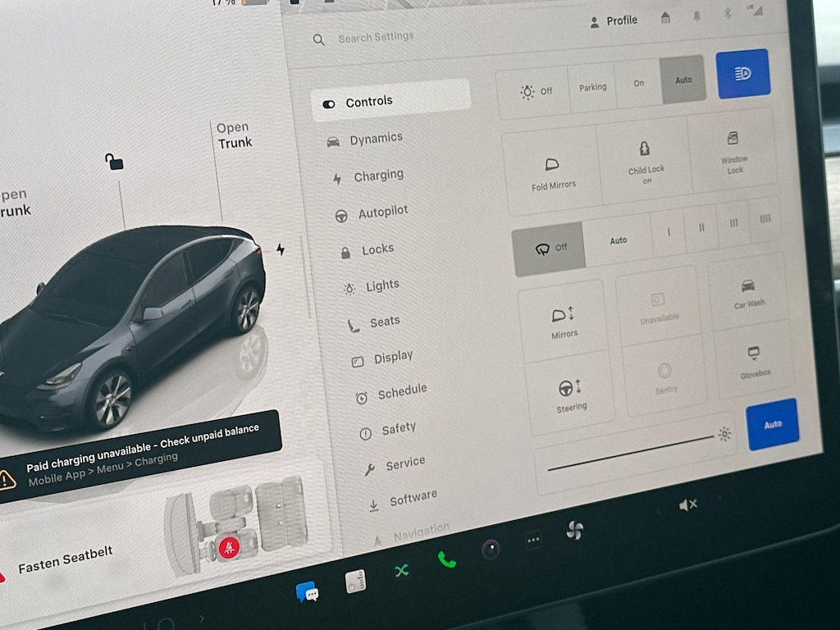Set headlights to Auto

683,80
